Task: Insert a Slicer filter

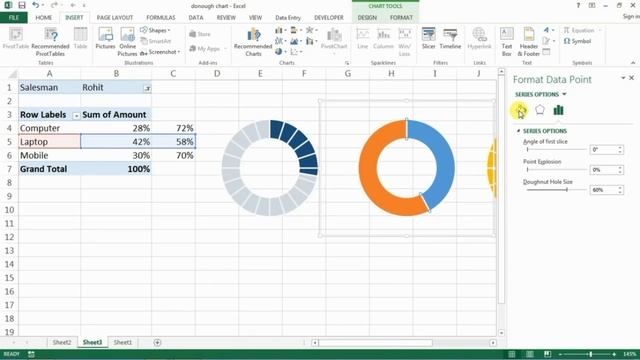Action: click(428, 39)
